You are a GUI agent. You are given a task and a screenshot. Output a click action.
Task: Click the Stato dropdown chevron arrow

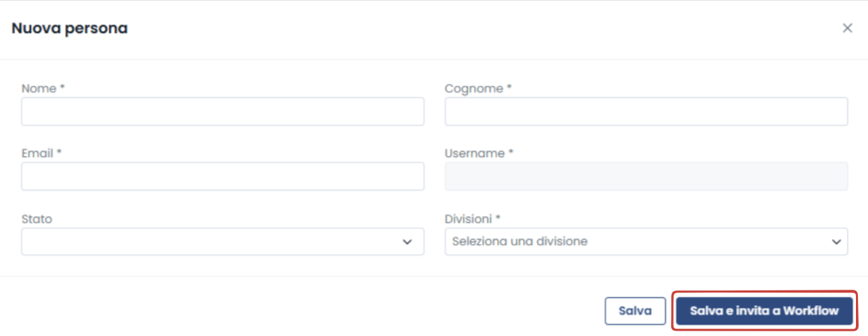407,242
